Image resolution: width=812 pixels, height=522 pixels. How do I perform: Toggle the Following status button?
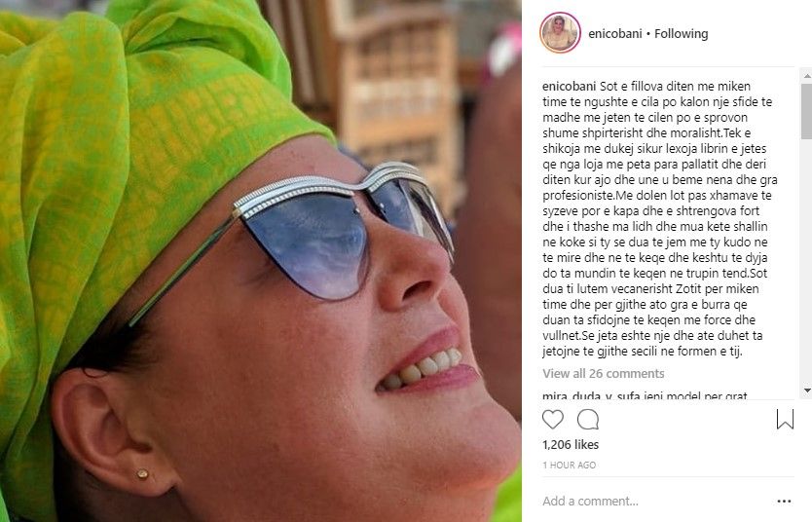[681, 34]
